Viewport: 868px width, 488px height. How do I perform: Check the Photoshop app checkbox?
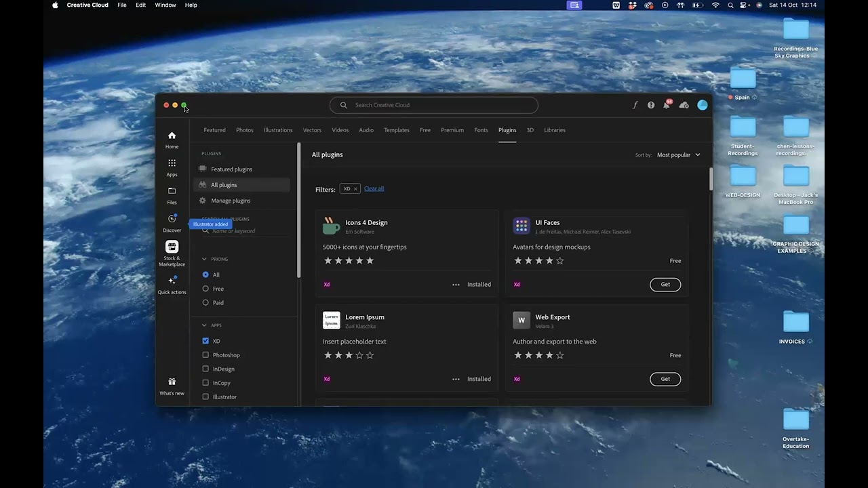pos(205,355)
